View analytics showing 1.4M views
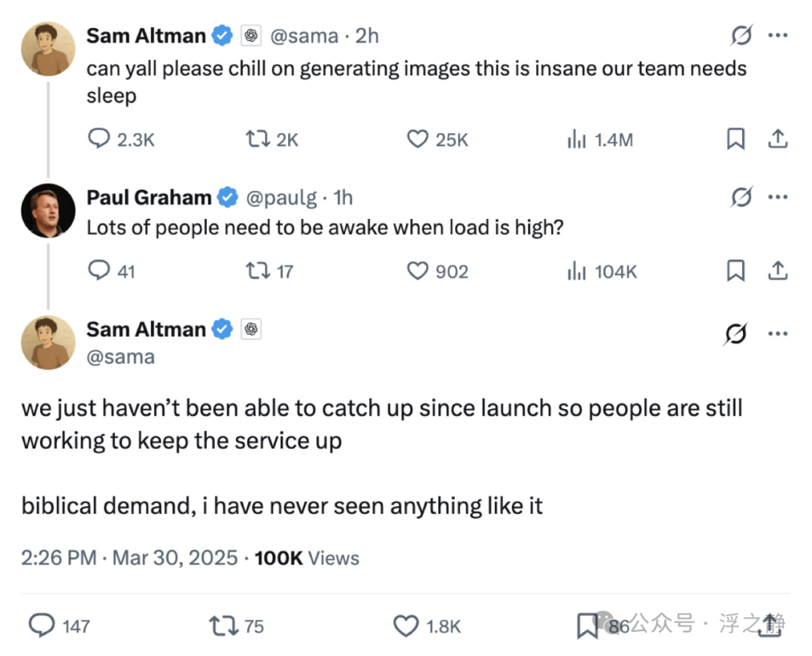Screen dimensions: 812x656 [577, 139]
